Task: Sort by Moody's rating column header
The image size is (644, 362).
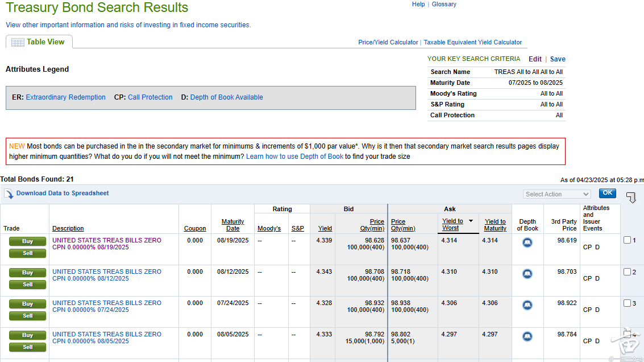Action: pos(269,228)
